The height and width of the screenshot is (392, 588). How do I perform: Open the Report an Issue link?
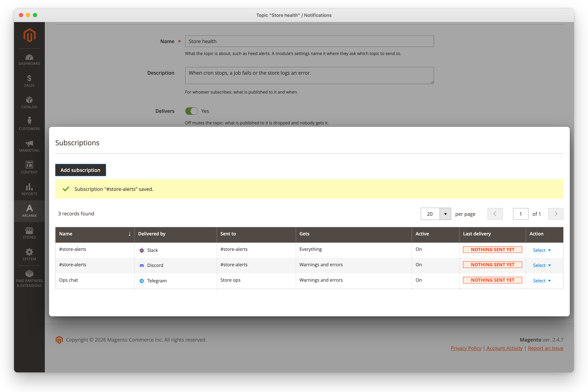(x=546, y=348)
